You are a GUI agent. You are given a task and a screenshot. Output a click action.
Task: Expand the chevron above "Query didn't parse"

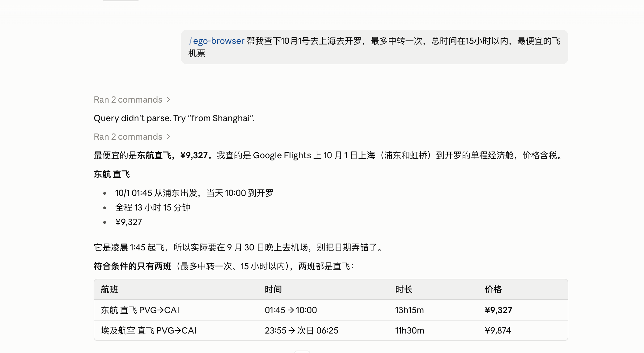pyautogui.click(x=168, y=100)
